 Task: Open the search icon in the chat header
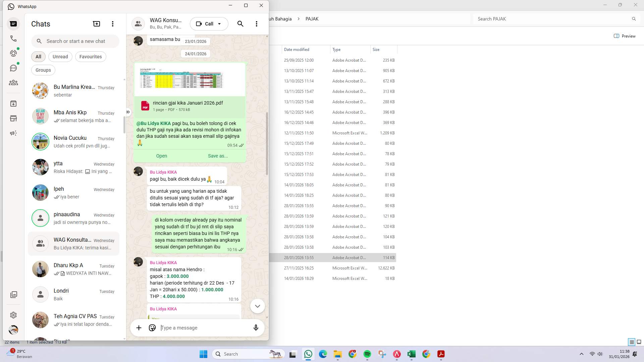[x=240, y=24]
